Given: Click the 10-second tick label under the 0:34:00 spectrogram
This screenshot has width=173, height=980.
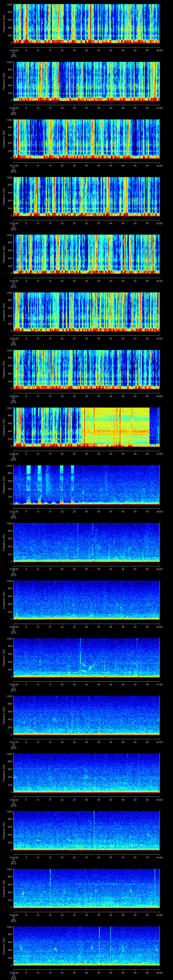Looking at the screenshot, I should pos(38,338).
